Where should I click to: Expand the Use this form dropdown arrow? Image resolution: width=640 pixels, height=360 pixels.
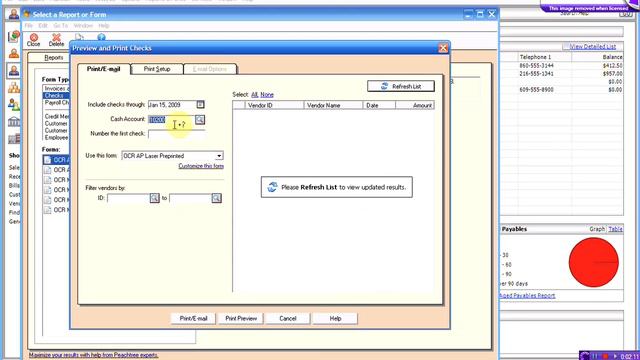point(219,156)
